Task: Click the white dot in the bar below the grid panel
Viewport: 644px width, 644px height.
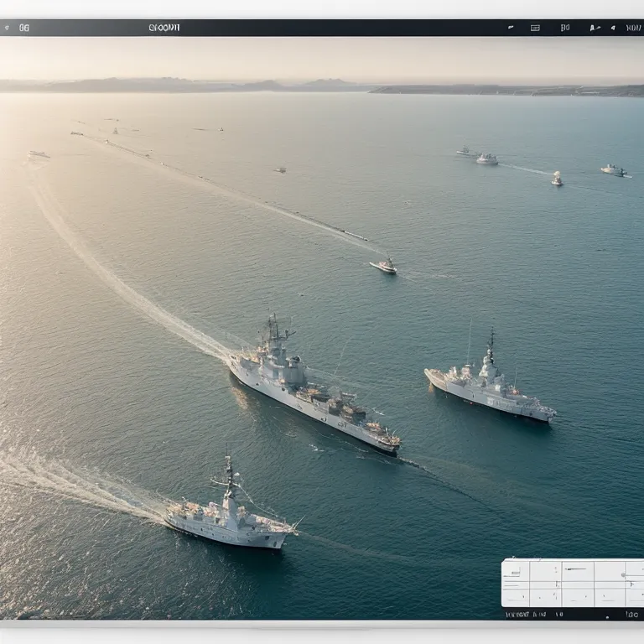Action: click(607, 617)
